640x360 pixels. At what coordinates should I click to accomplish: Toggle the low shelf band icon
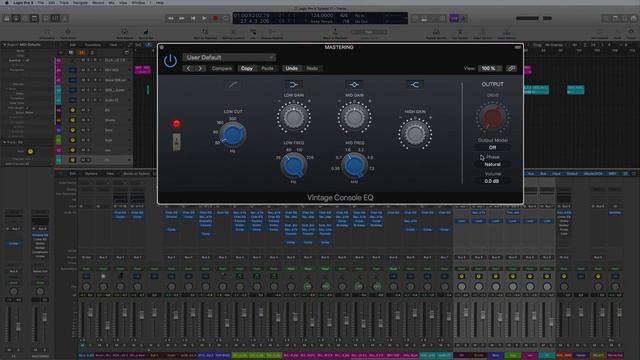pyautogui.click(x=293, y=84)
